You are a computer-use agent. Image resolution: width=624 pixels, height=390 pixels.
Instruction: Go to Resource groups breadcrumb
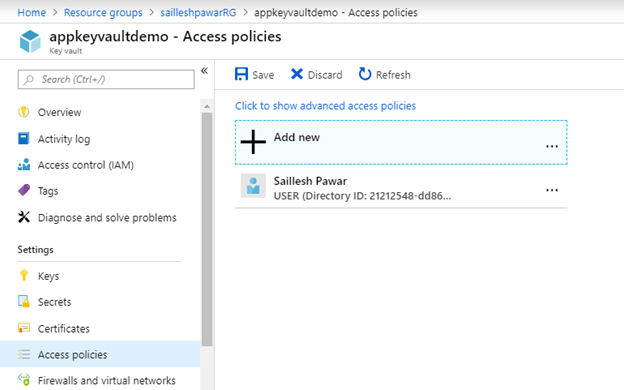[103, 13]
